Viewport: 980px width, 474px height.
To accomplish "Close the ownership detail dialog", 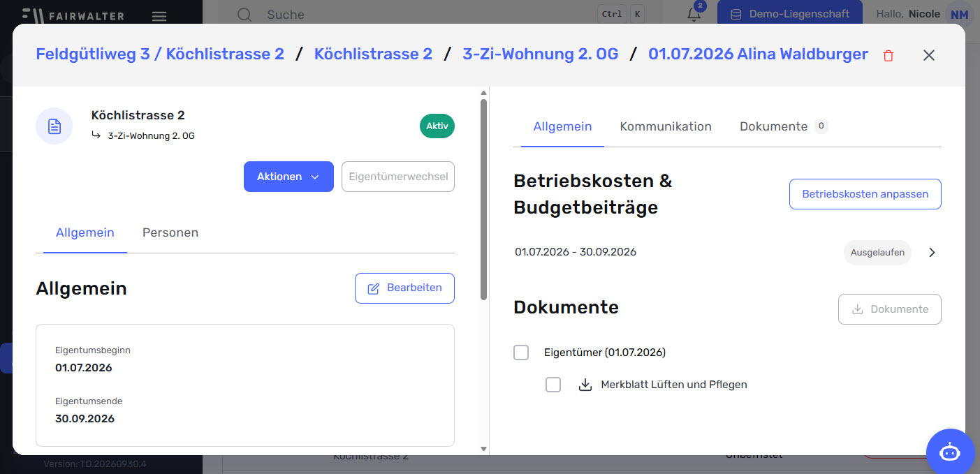I will click(929, 55).
